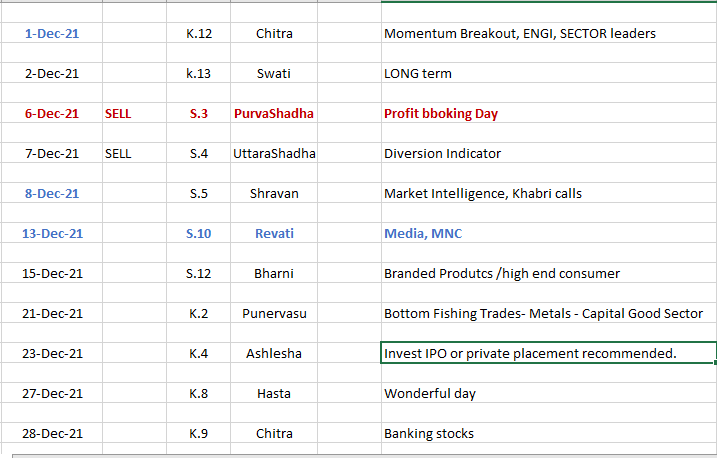The width and height of the screenshot is (717, 458).
Task: Select cell S.5
Action: [198, 193]
